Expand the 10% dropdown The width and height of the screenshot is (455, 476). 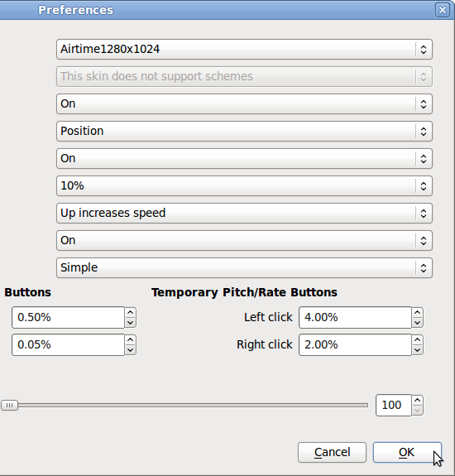tap(244, 185)
